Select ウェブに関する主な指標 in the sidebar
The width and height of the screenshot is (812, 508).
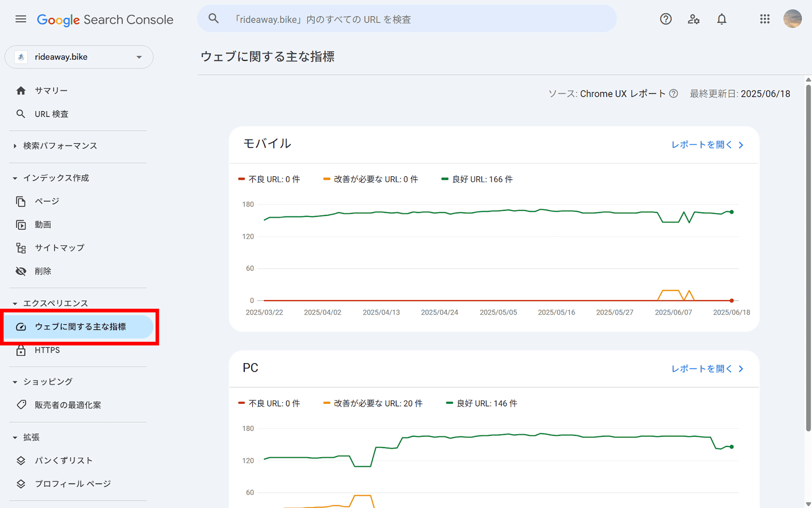[81, 327]
